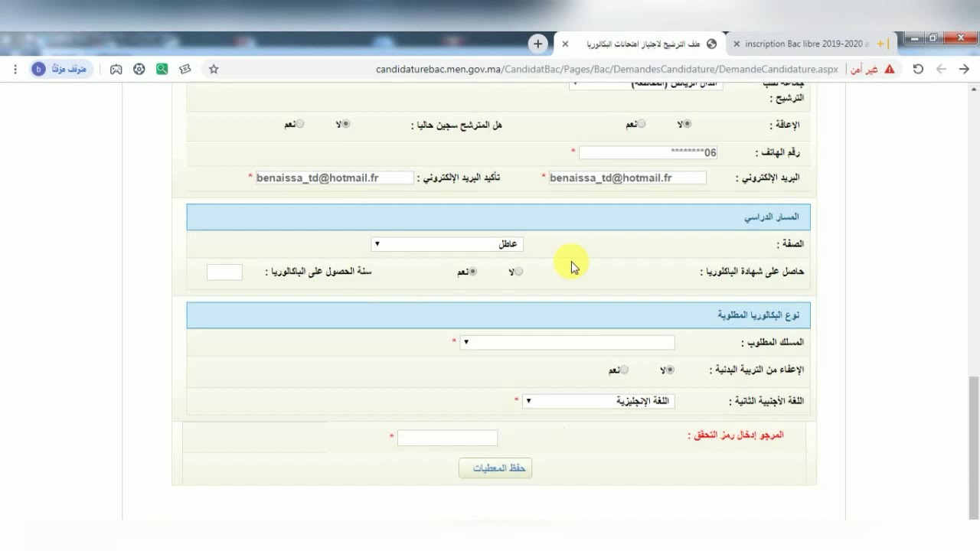Open the green magnifier extension icon
Screen dimensions: 980x551
click(x=162, y=69)
